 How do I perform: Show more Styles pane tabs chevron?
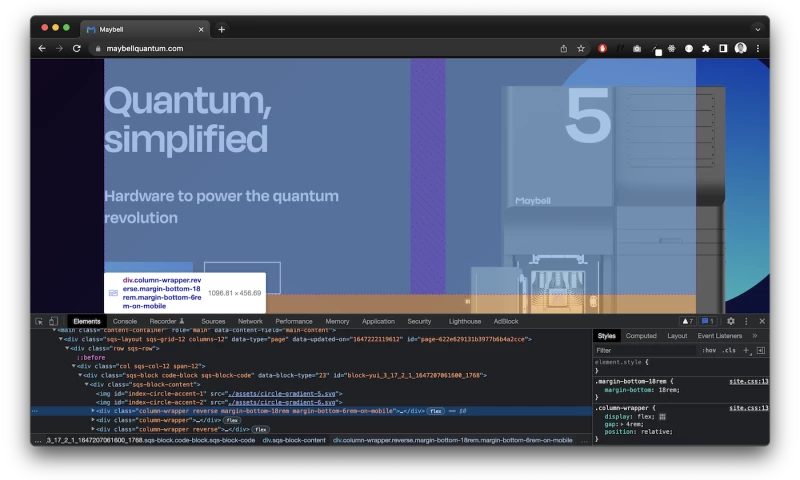pos(755,336)
